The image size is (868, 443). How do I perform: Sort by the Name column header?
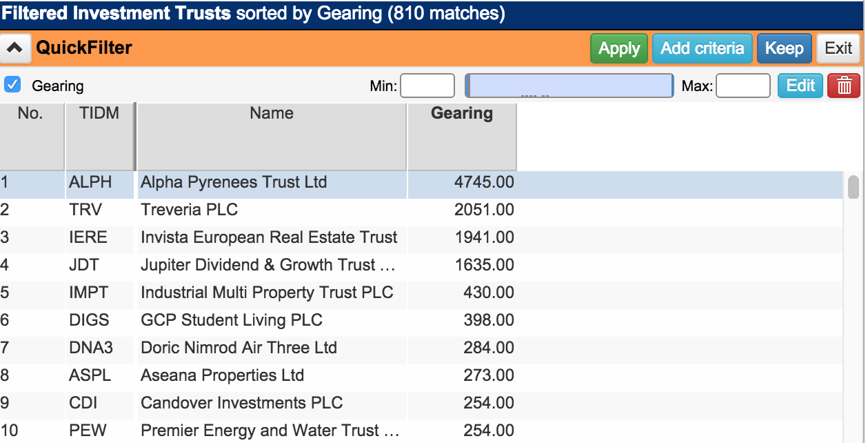tap(271, 114)
